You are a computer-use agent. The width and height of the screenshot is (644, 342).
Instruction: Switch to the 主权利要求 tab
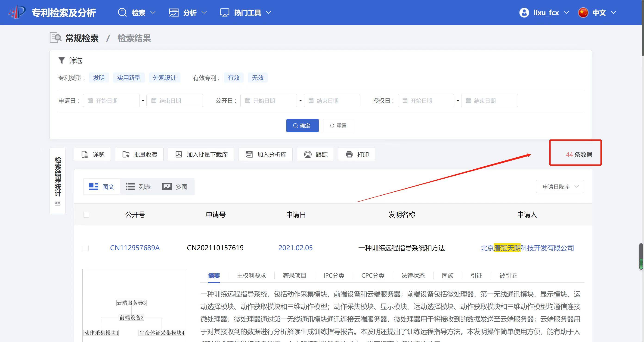point(251,276)
